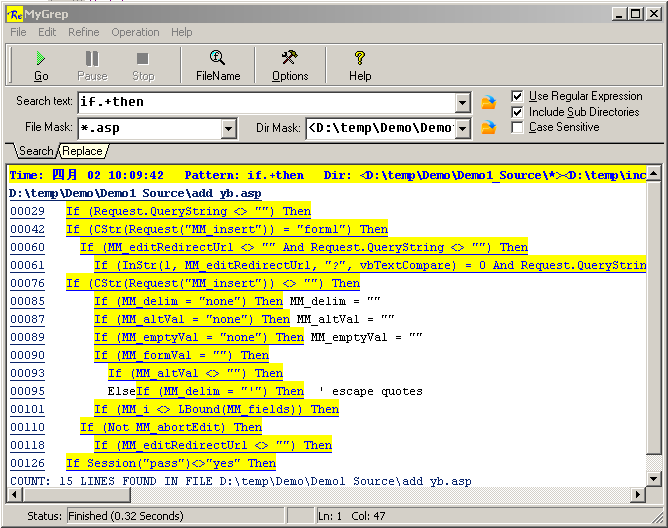Click the Go toolbar icon
Image resolution: width=668 pixels, height=528 pixels.
click(41, 60)
